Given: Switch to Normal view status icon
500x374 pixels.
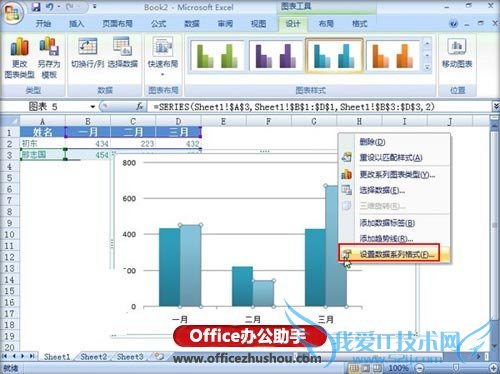Looking at the screenshot, I should pyautogui.click(x=354, y=368).
